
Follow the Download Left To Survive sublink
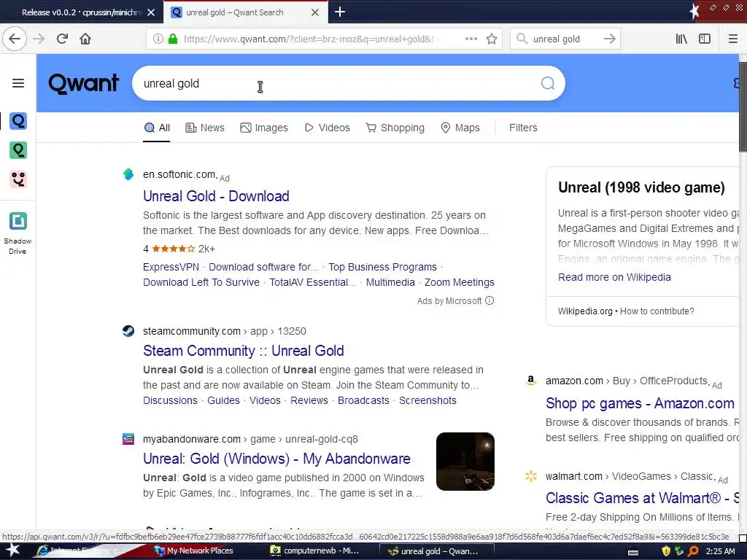(x=201, y=282)
